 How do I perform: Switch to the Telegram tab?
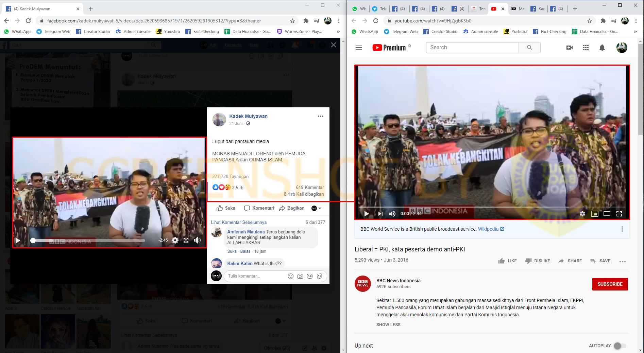point(379,9)
